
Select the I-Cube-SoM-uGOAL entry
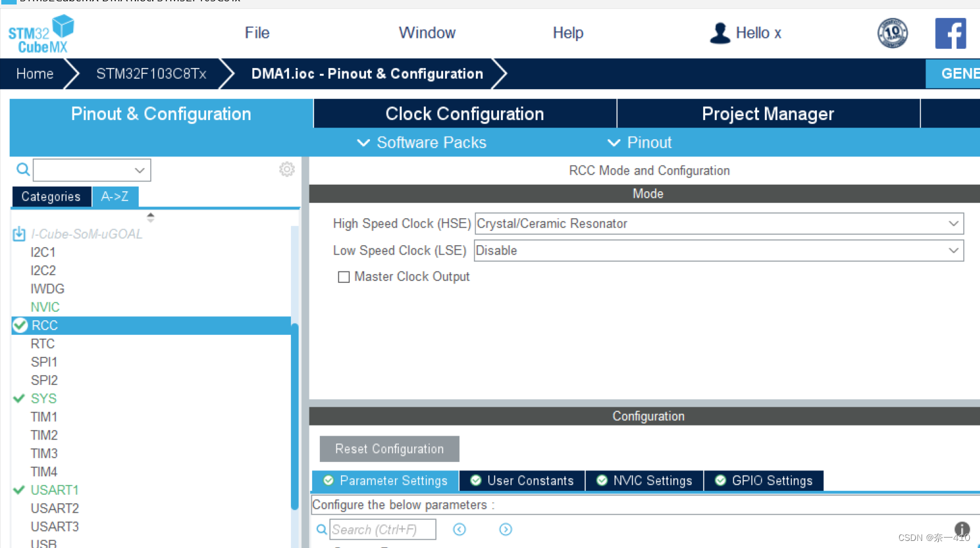[87, 234]
